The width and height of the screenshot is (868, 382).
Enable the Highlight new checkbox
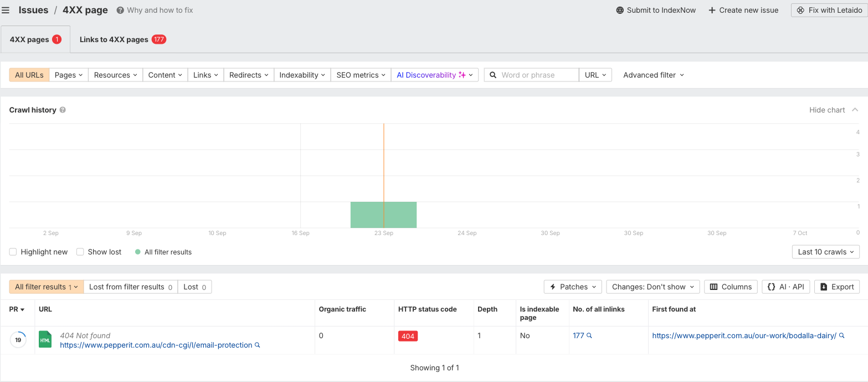(13, 252)
